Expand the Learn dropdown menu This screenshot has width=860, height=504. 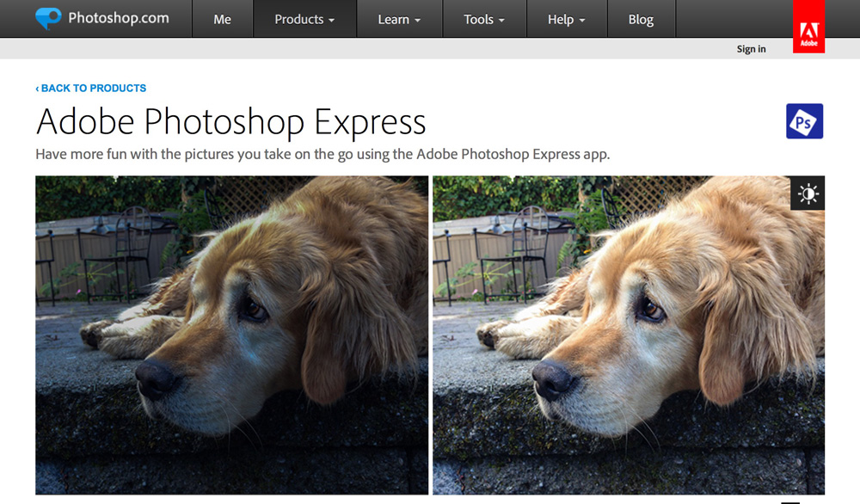pos(399,19)
